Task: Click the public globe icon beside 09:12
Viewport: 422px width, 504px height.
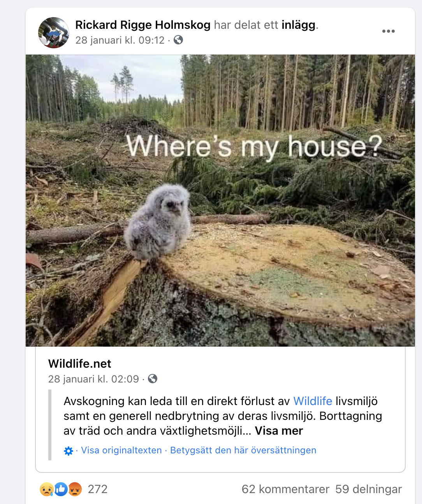Action: (x=178, y=40)
